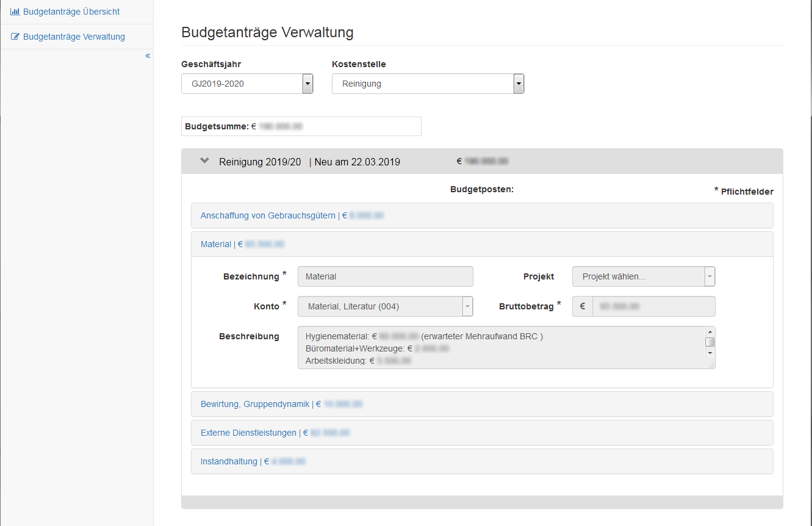The image size is (812, 526).
Task: Collapse the sidebar with the « chevron
Action: click(x=147, y=55)
